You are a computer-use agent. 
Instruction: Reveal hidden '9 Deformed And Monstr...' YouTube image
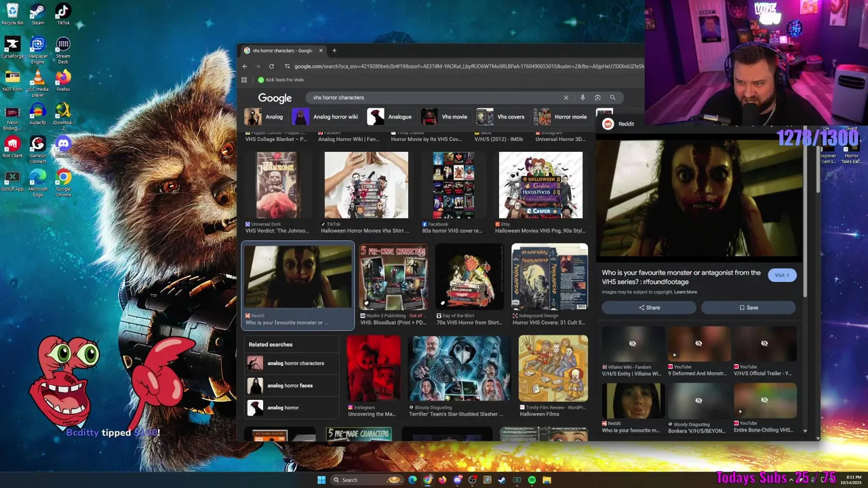698,344
